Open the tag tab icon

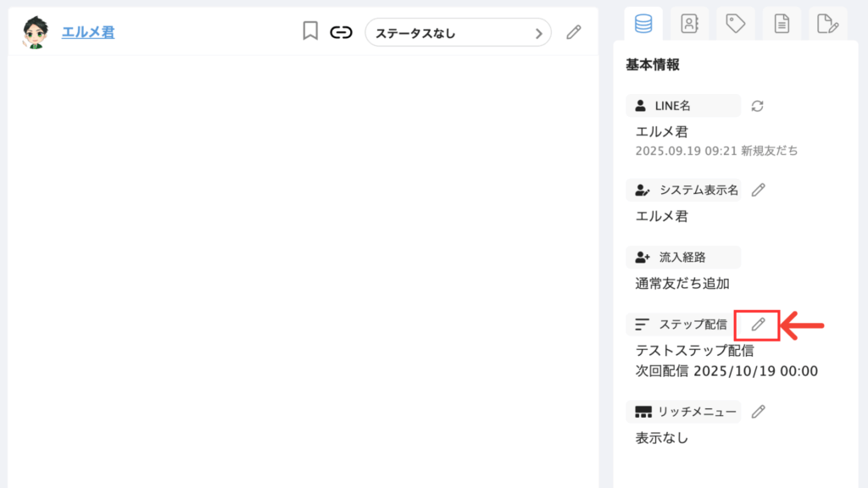[x=736, y=24]
